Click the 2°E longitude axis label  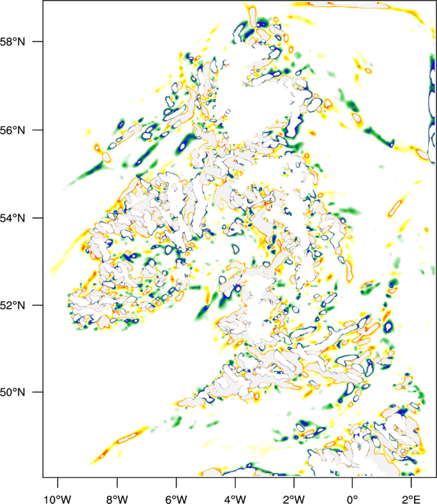point(411,499)
